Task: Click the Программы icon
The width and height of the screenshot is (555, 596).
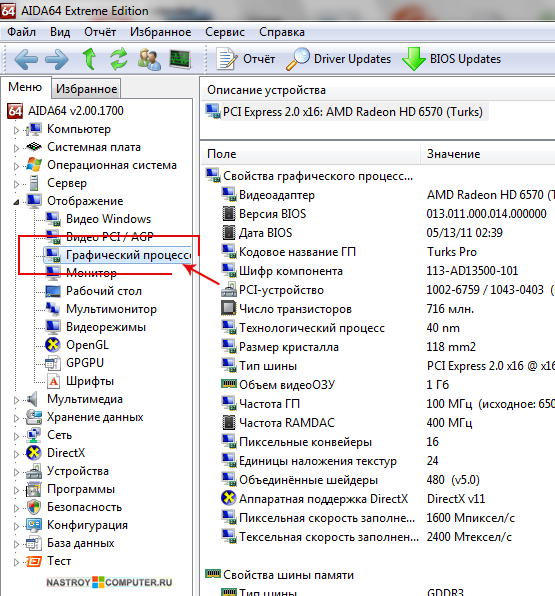Action: point(33,489)
